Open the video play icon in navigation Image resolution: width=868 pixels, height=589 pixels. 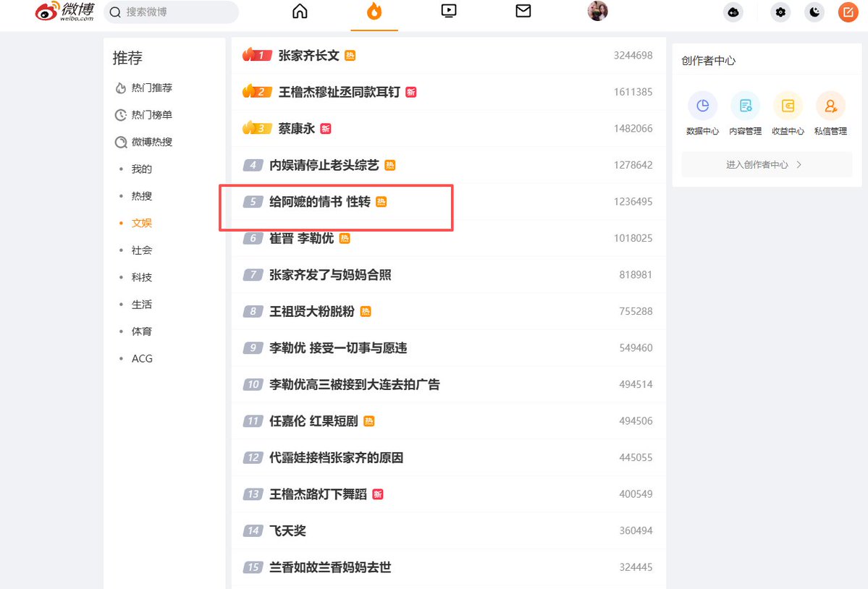tap(449, 11)
